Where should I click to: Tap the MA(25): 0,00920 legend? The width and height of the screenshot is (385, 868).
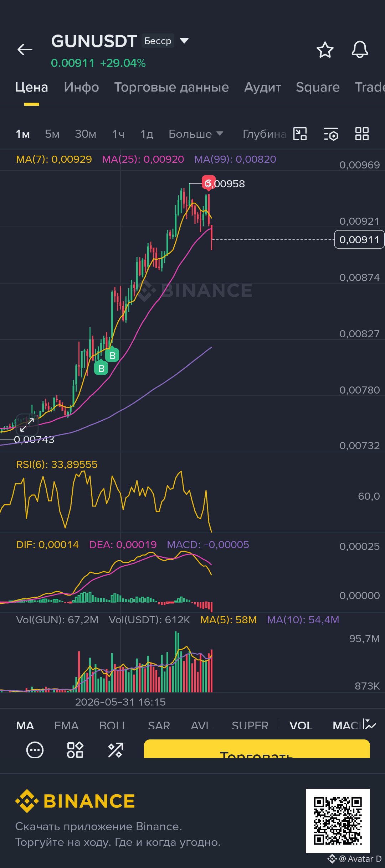click(x=143, y=159)
